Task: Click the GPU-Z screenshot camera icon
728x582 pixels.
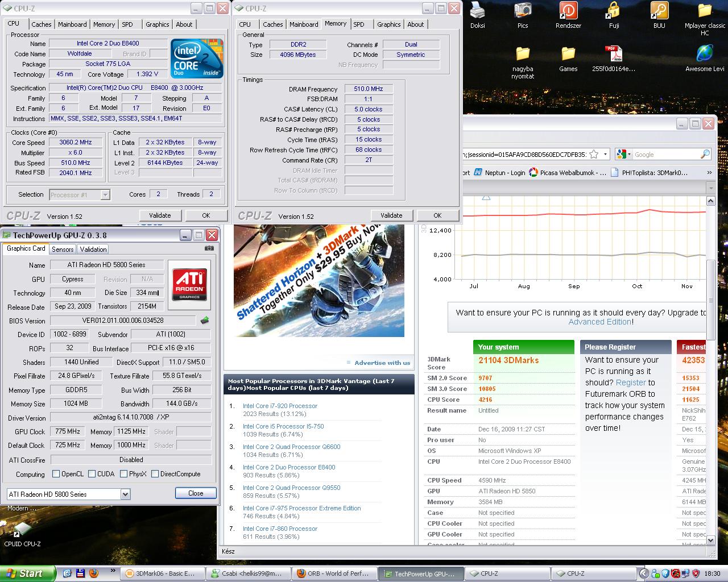Action: point(209,248)
